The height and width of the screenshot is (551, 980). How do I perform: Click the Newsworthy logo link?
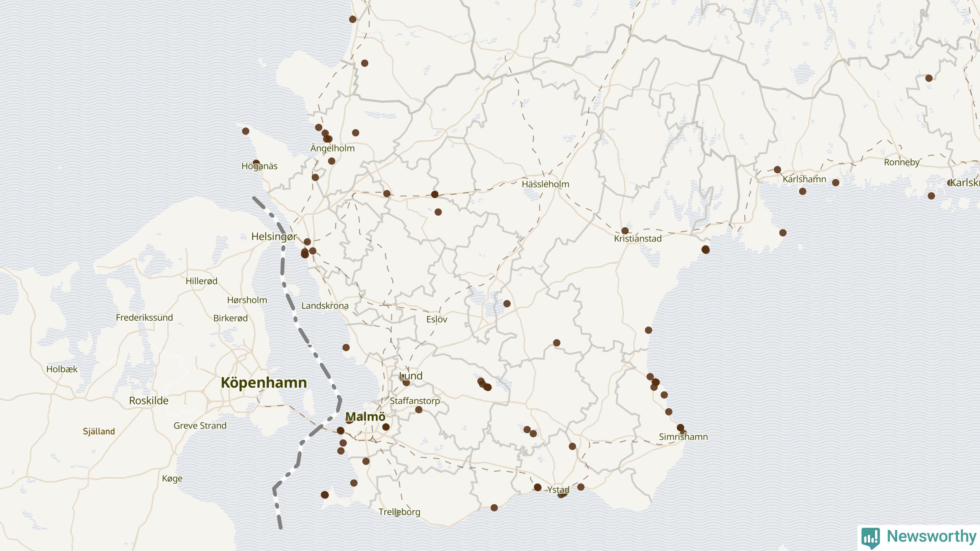coord(919,537)
